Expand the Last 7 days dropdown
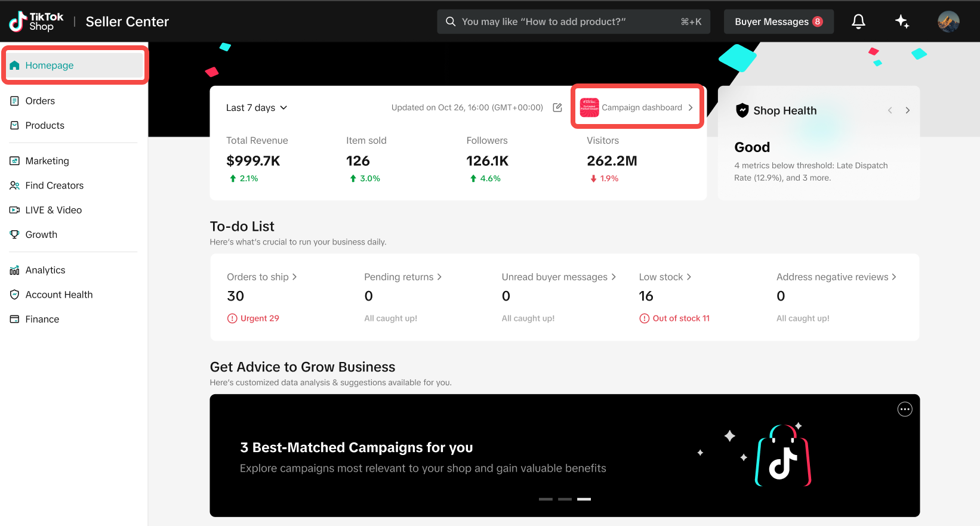 [x=257, y=108]
